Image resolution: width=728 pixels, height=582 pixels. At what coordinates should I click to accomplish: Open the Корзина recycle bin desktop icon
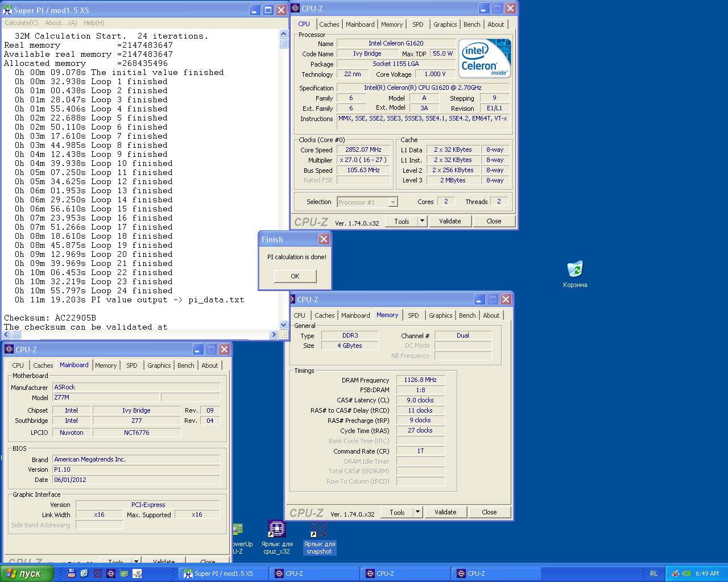click(575, 273)
